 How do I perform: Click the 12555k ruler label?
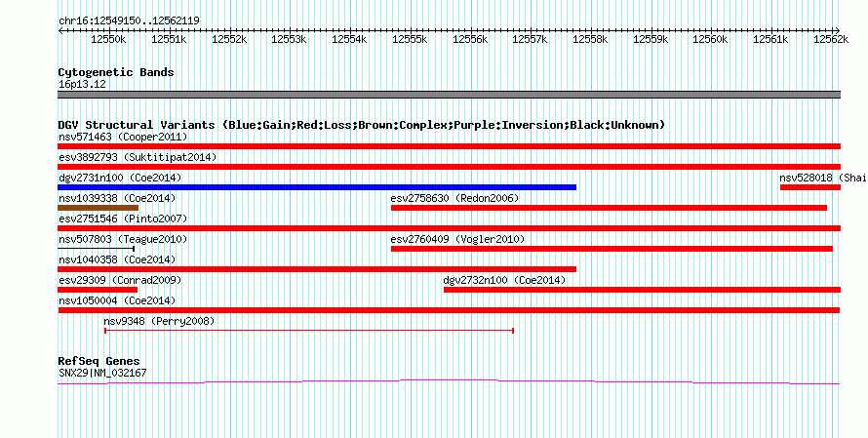(410, 39)
